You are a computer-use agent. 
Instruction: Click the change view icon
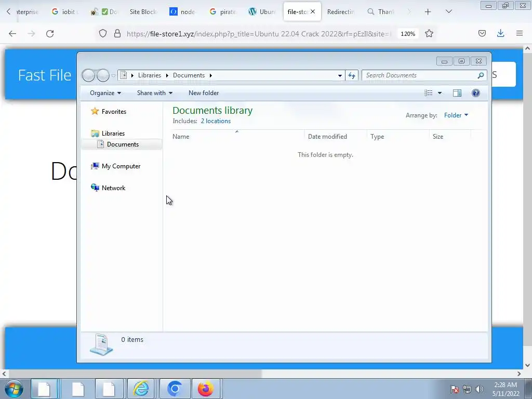pos(429,93)
